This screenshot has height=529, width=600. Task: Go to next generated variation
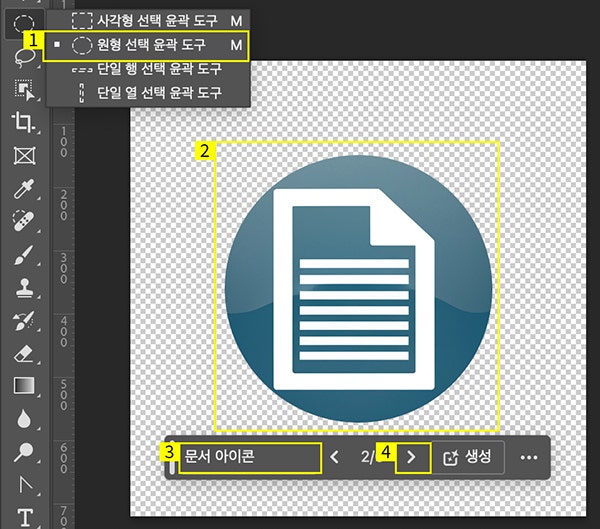tap(412, 457)
